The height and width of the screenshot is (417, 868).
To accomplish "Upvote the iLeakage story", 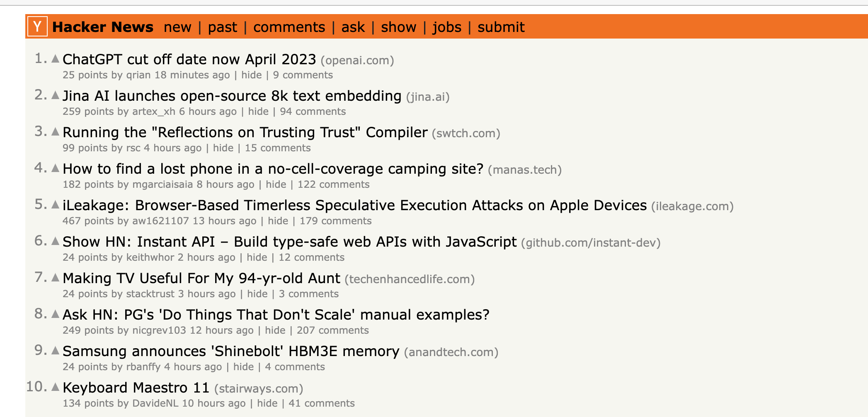I will pyautogui.click(x=55, y=204).
